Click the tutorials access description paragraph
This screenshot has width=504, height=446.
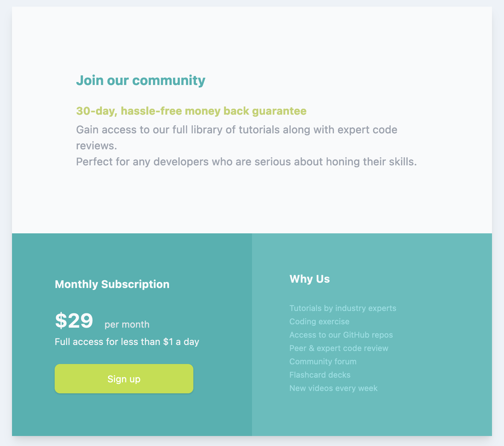tap(237, 137)
